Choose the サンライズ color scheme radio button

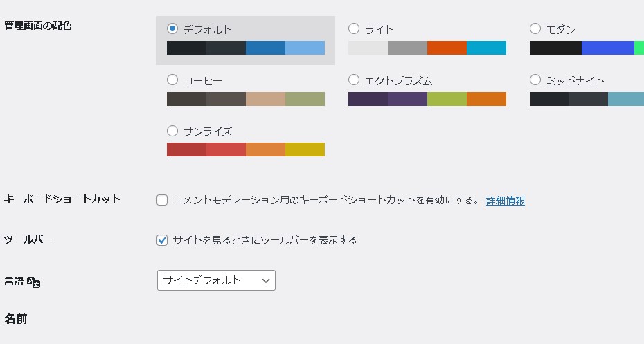pyautogui.click(x=172, y=130)
